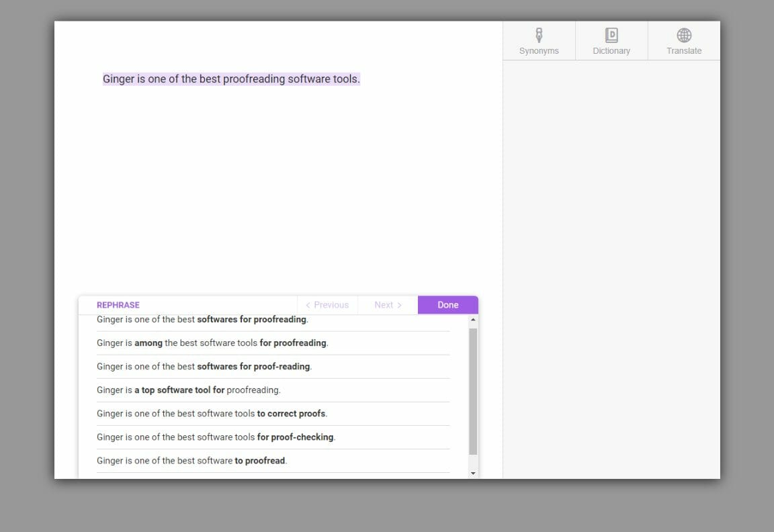Viewport: 774px width, 532px height.
Task: Select rephrase 'software to proofread'
Action: [191, 460]
